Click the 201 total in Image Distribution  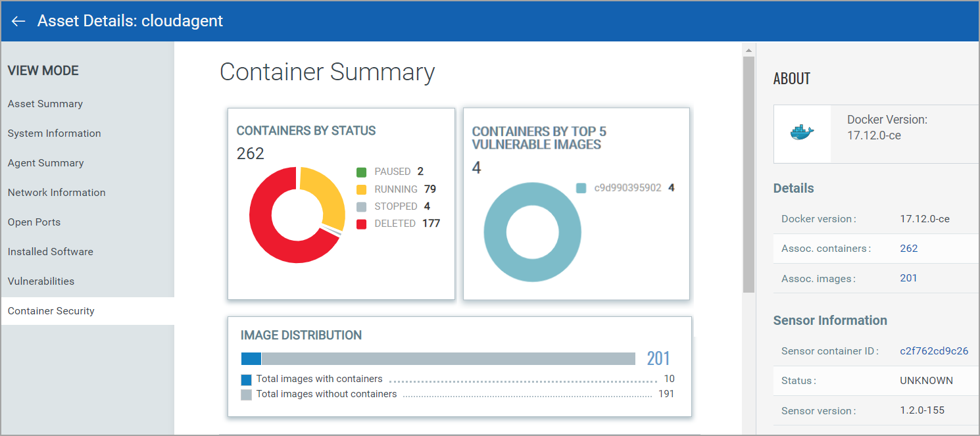click(x=658, y=358)
